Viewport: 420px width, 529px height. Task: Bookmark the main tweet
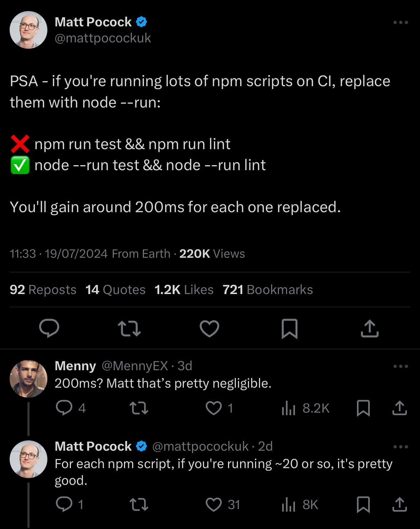point(289,328)
